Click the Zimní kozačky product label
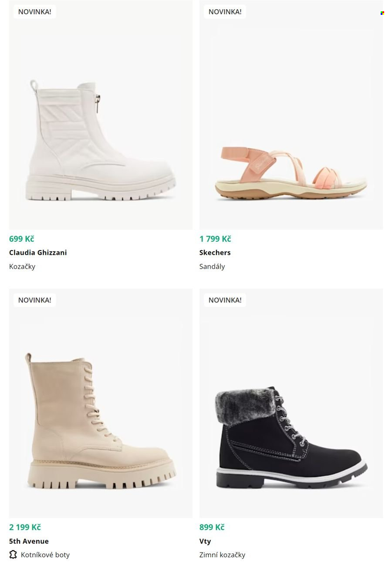The image size is (392, 569). pos(222,555)
